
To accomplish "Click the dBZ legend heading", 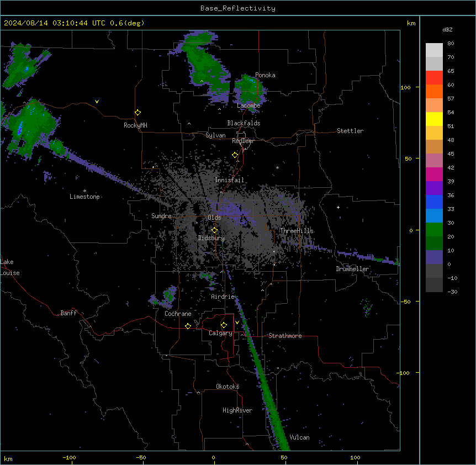I will [447, 29].
